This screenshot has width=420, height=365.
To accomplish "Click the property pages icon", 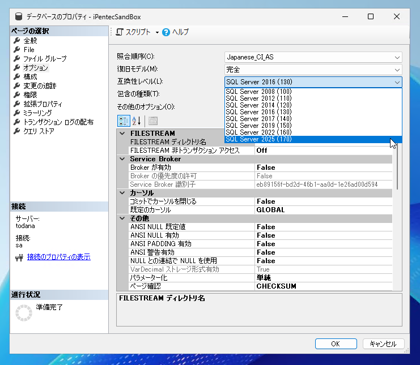I will pos(153,121).
